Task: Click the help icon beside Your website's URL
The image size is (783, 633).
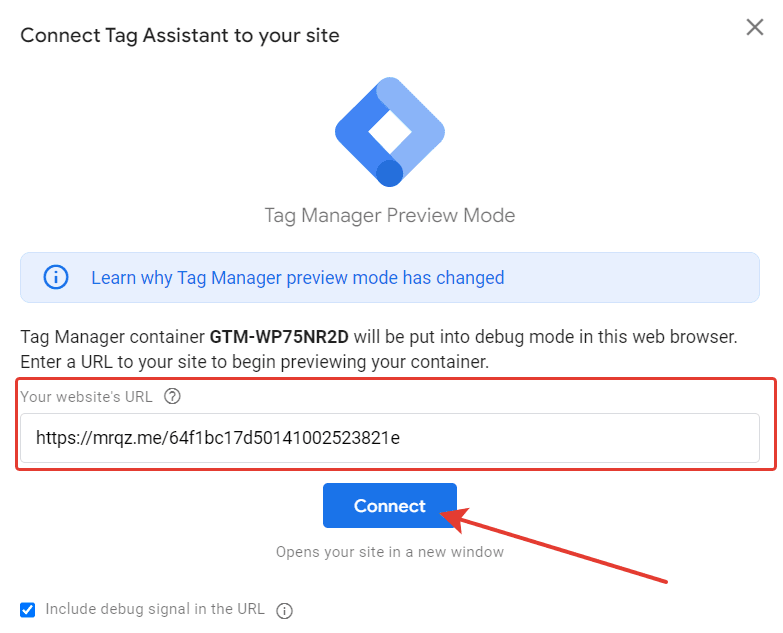Action: [x=172, y=396]
